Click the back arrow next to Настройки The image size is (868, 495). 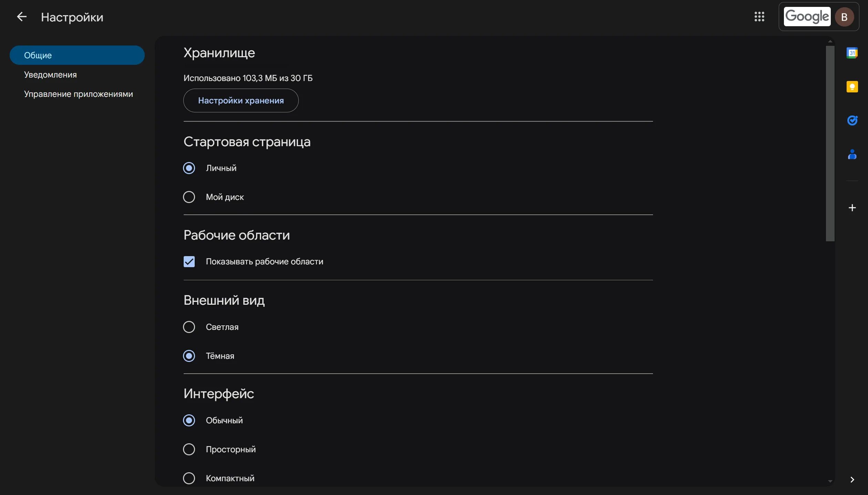22,17
